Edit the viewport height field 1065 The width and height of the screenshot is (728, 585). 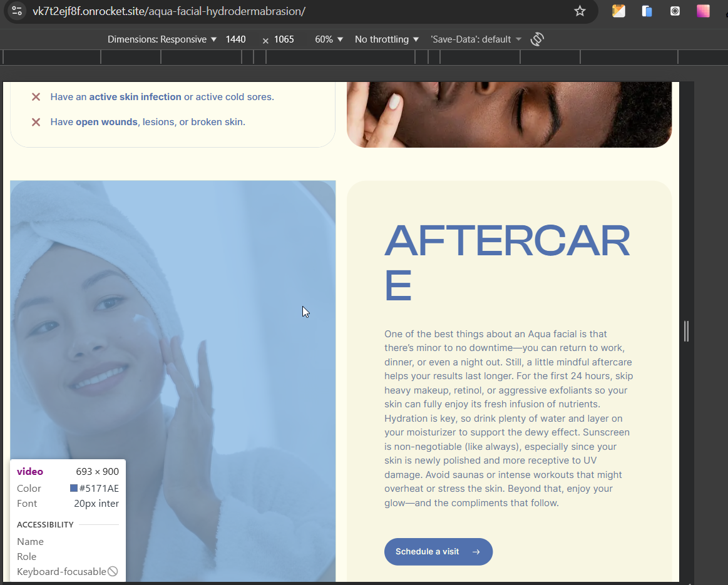click(284, 39)
